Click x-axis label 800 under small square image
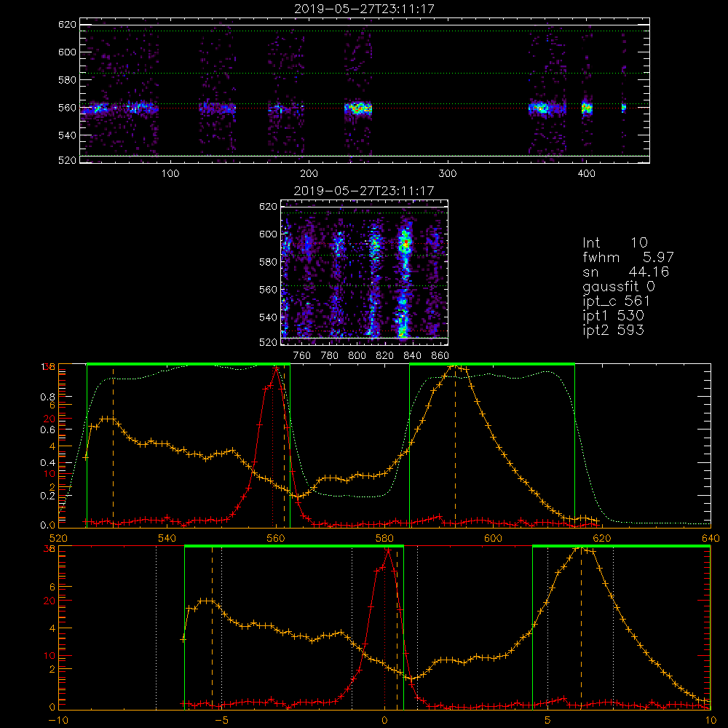 point(357,356)
